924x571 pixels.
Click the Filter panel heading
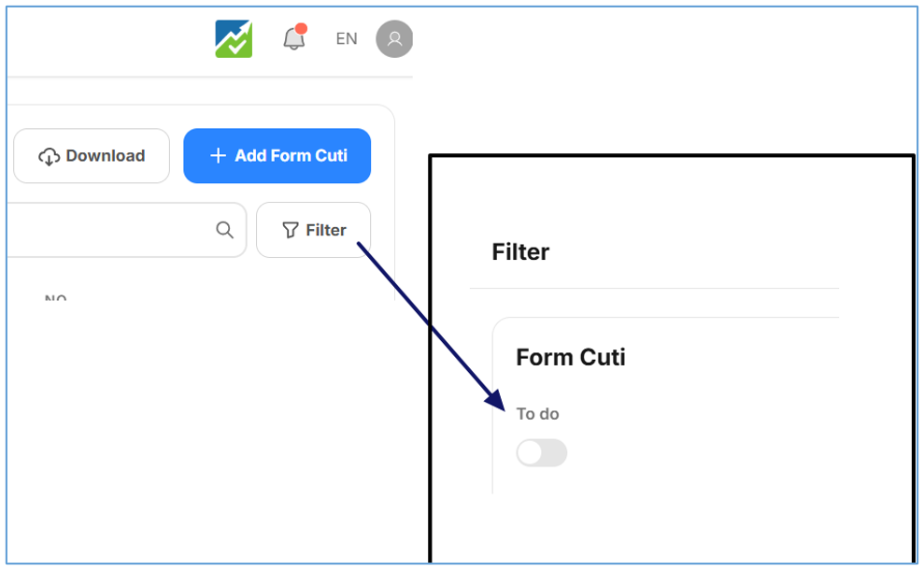520,252
